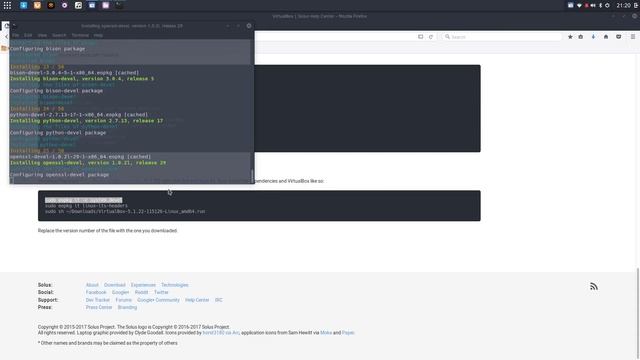
Task: Open the Dev Tracker support link
Action: point(98,300)
